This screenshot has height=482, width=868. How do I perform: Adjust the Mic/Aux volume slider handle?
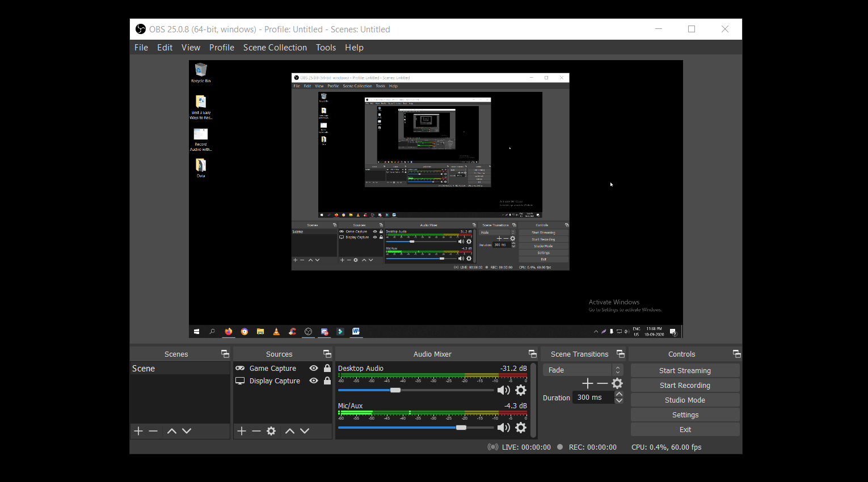coord(461,428)
